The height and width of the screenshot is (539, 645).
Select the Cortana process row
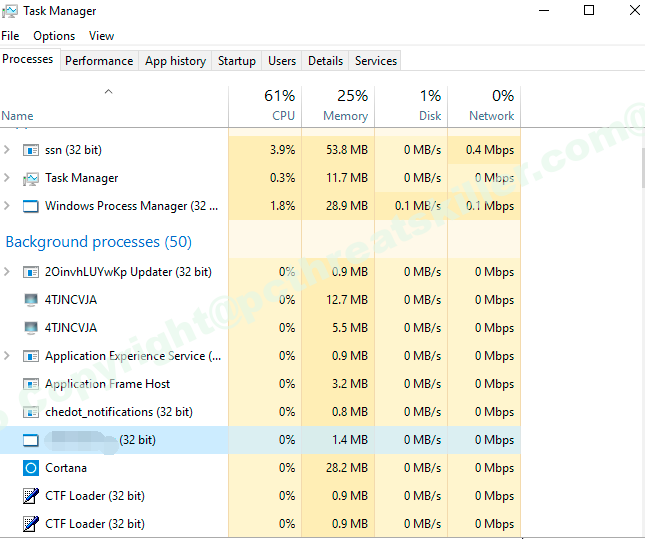pos(260,468)
